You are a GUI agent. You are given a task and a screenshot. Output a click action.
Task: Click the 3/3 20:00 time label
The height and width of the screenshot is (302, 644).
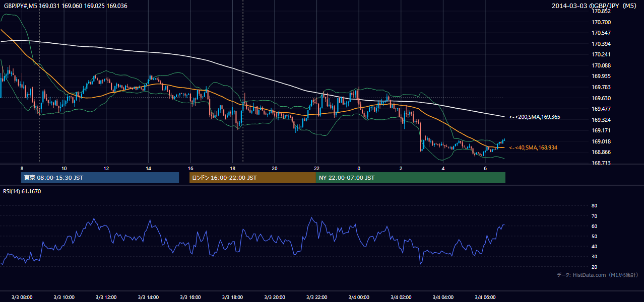(x=275, y=297)
